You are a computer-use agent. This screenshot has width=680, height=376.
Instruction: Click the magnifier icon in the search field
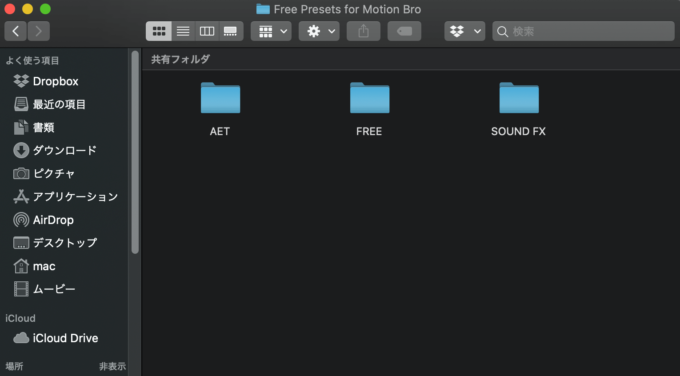(x=503, y=31)
